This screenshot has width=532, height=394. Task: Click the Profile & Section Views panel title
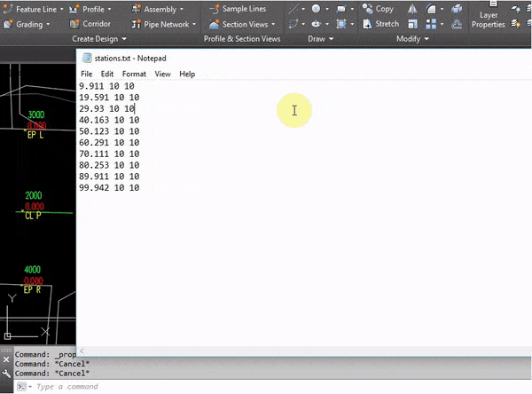click(x=242, y=39)
